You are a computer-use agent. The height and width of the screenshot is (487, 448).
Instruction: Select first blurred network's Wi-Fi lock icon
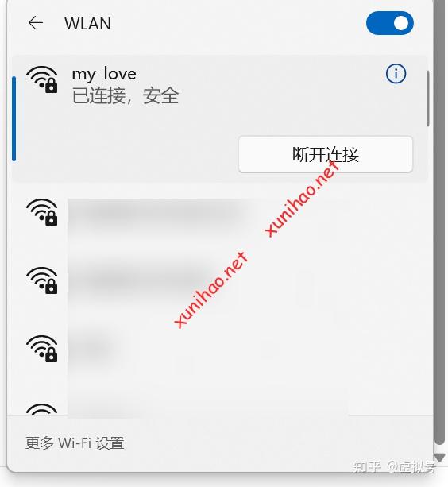(42, 212)
